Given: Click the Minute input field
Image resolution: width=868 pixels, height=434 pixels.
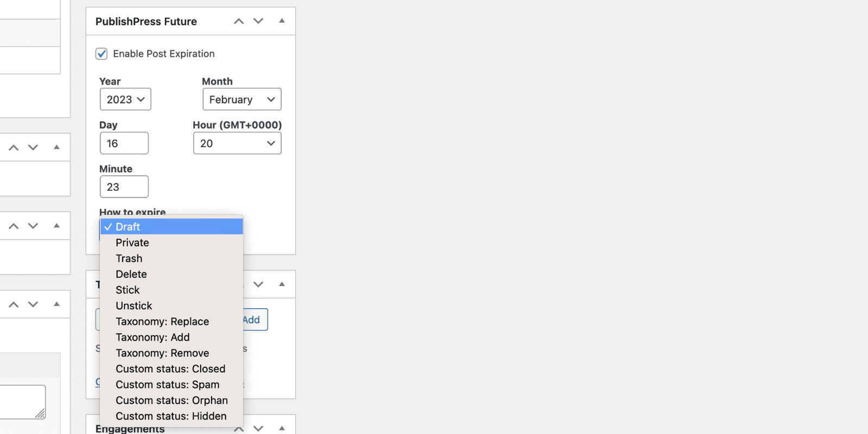Looking at the screenshot, I should [124, 187].
